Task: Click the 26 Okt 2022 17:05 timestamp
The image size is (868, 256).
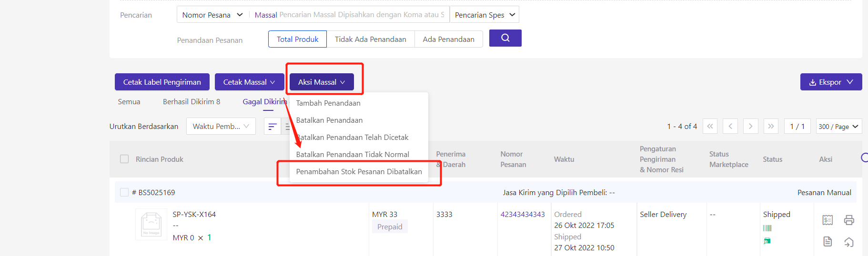Action: point(584,225)
